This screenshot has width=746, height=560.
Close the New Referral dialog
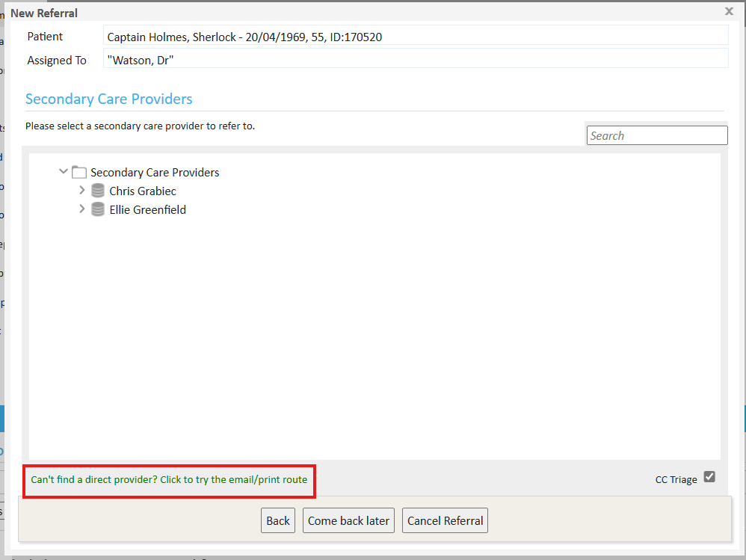click(729, 11)
